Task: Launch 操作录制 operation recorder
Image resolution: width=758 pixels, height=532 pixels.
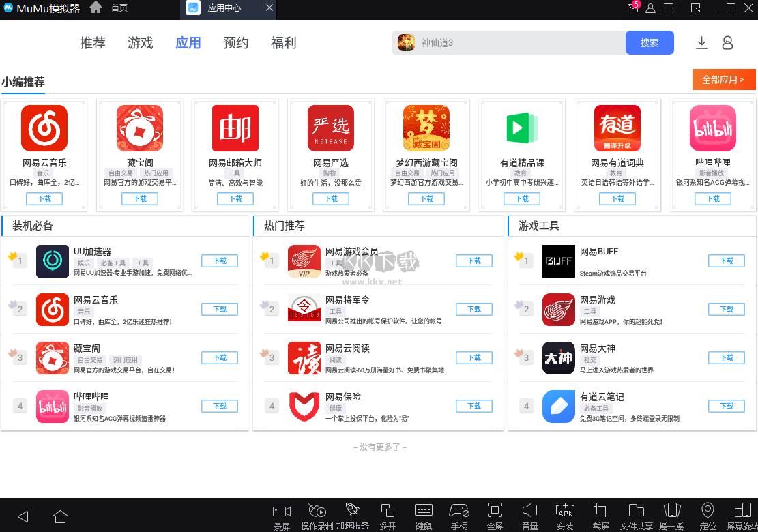Action: click(x=317, y=515)
